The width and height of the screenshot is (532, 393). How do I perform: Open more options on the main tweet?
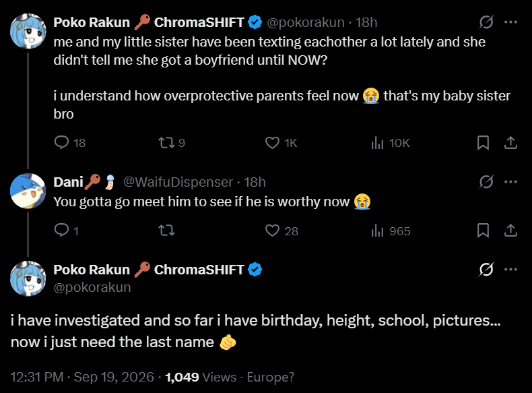tap(510, 270)
